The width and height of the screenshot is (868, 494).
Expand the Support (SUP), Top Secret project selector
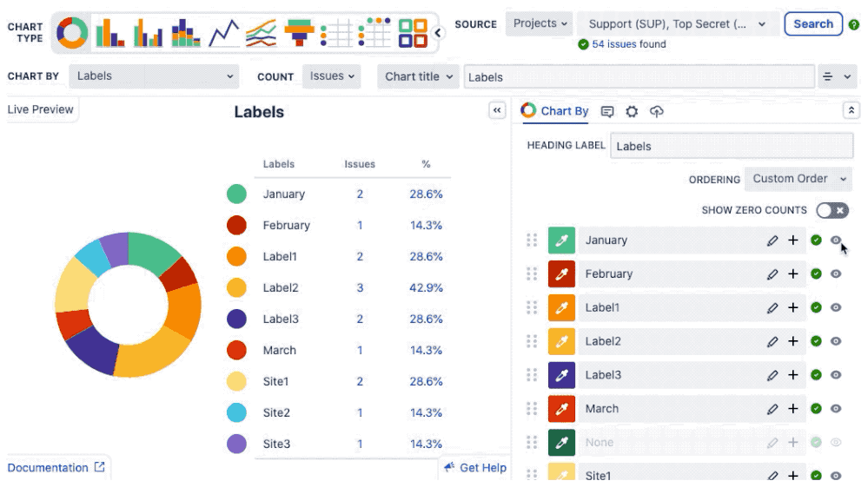tap(678, 23)
